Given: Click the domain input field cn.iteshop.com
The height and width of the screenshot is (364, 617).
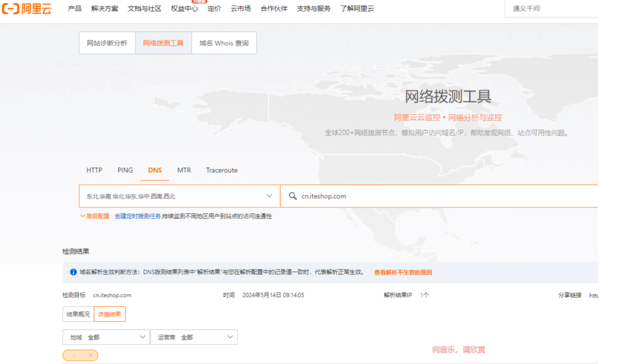Looking at the screenshot, I should point(439,196).
